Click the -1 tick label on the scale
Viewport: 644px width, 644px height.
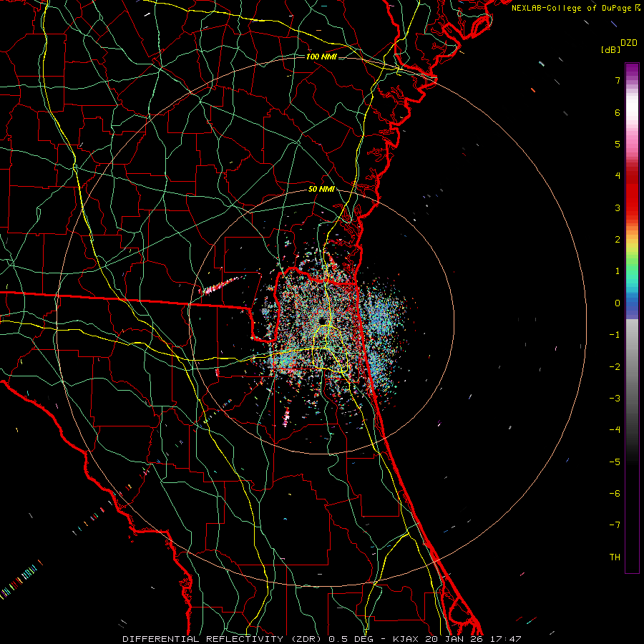point(615,335)
